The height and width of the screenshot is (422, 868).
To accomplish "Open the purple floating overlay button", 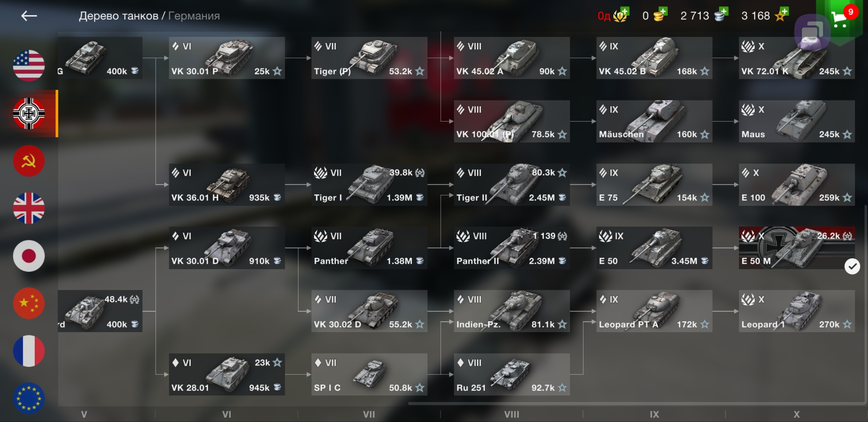I will 812,32.
